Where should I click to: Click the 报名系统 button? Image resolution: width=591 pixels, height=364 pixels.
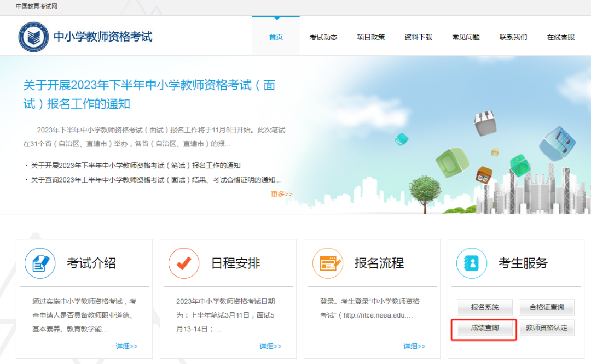coord(485,308)
